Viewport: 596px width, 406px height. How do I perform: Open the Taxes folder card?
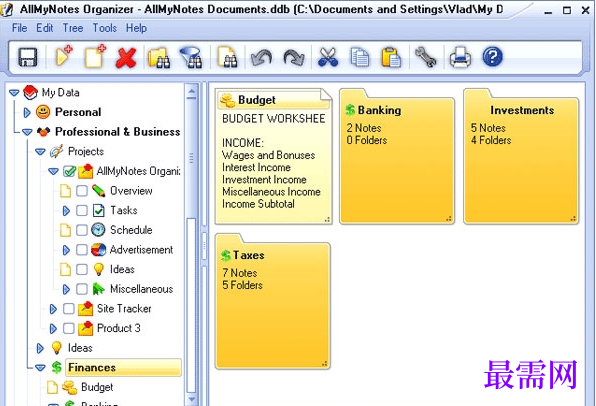click(x=273, y=301)
